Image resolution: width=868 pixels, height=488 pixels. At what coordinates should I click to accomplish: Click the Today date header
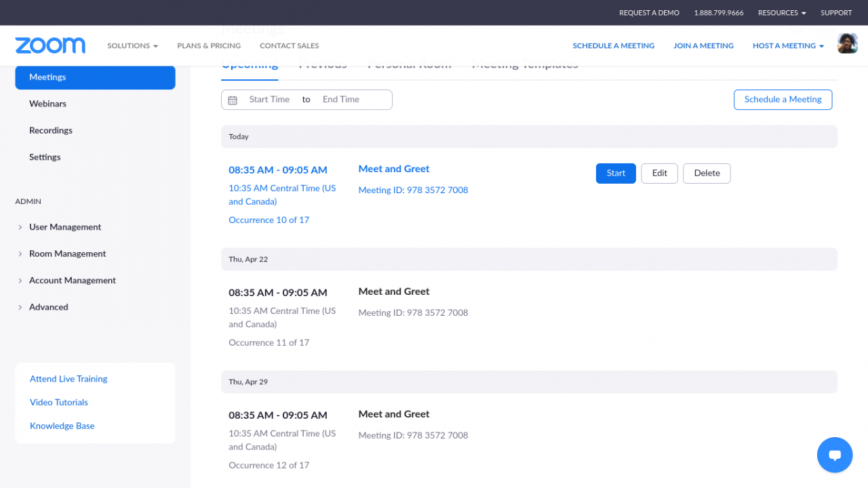[x=529, y=137]
